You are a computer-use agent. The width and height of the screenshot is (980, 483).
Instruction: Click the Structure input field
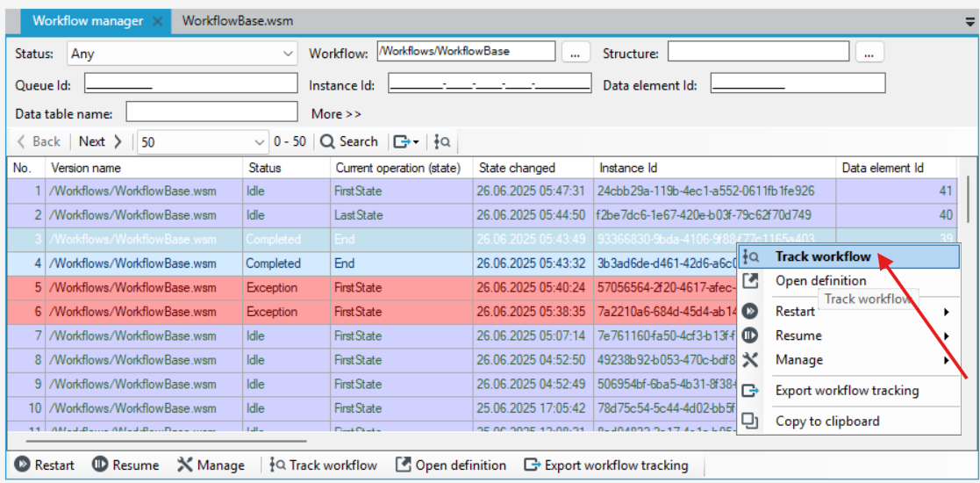click(758, 52)
